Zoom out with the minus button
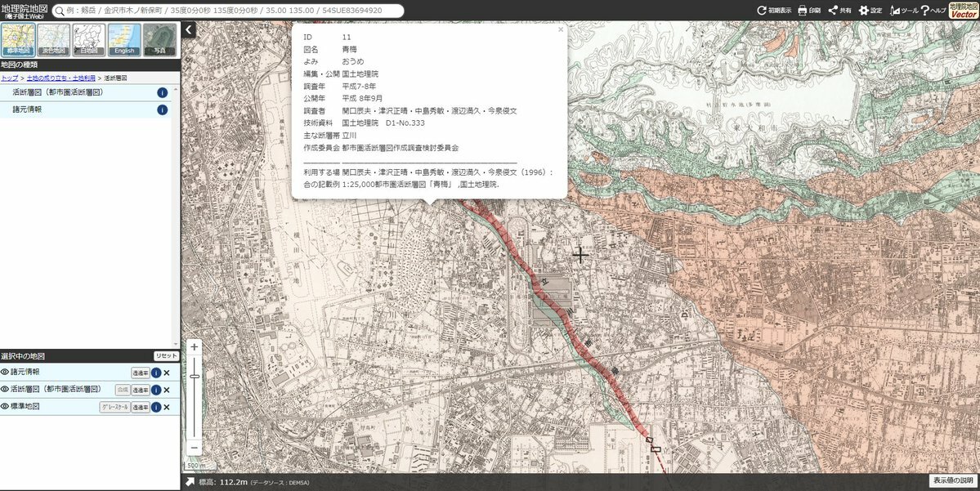 pos(195,448)
